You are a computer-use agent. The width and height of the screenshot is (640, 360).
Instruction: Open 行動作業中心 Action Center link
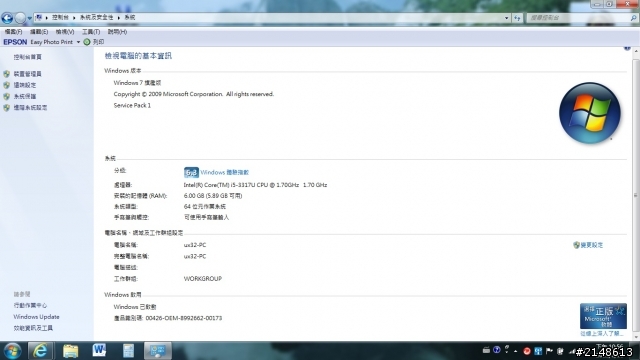coord(30,305)
